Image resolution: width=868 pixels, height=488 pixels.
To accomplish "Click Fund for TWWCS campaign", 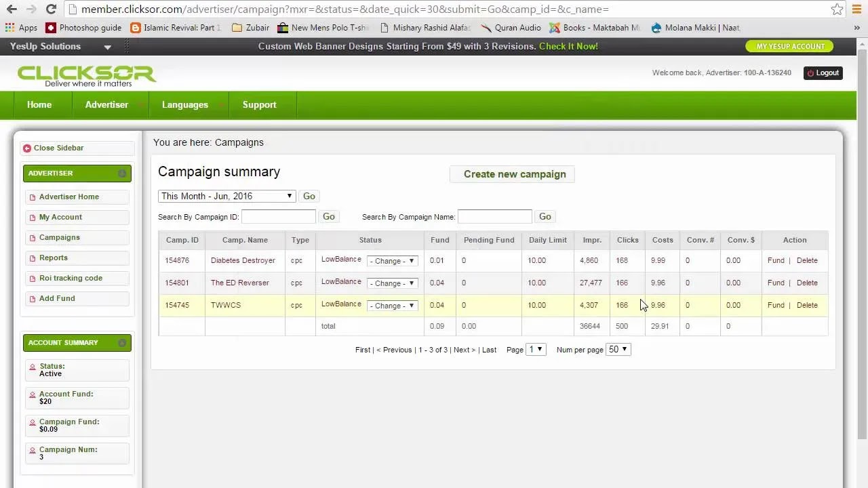I will tap(776, 305).
